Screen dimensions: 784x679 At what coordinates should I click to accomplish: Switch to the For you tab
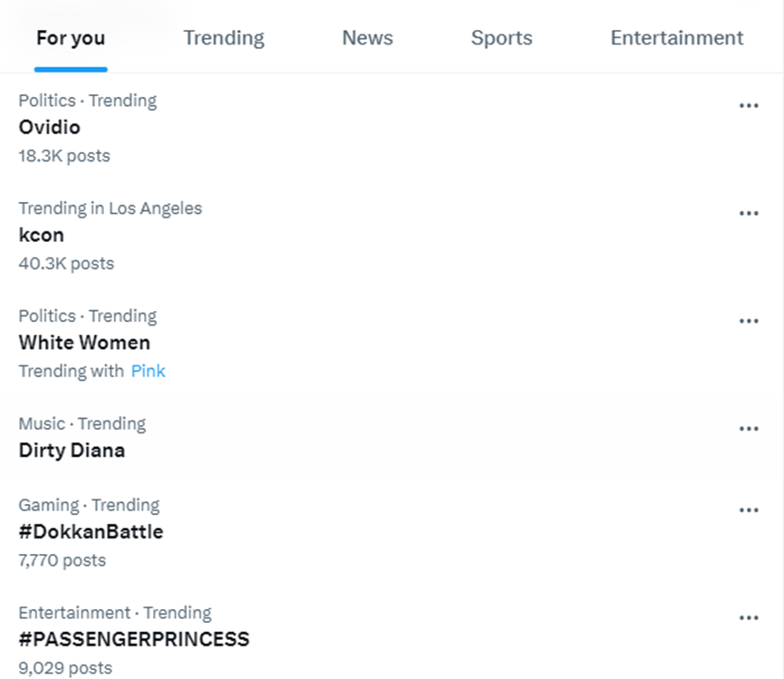(71, 38)
